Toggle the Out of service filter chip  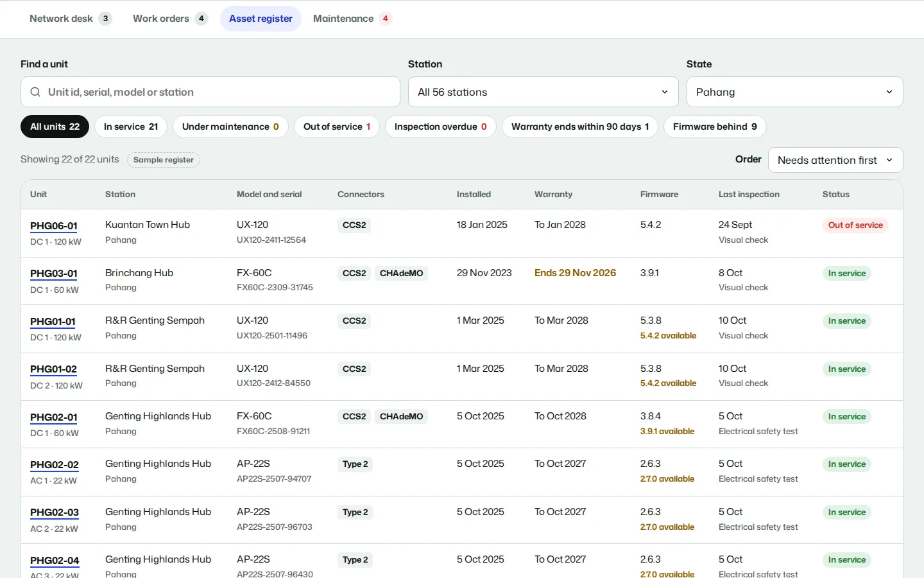pos(337,127)
